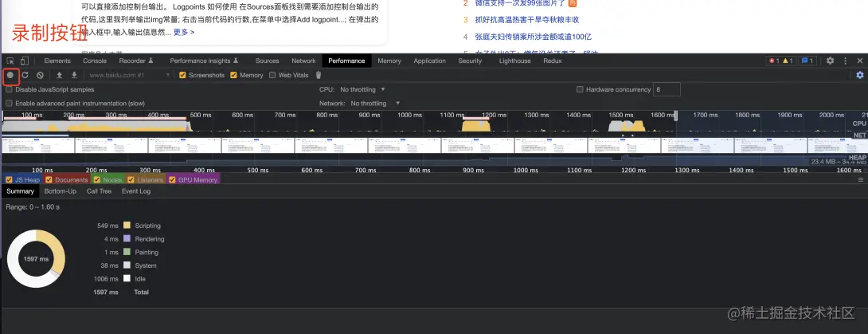Screen dimensions: 868x334
Task: Click the 更多 link in the article
Action: click(184, 32)
